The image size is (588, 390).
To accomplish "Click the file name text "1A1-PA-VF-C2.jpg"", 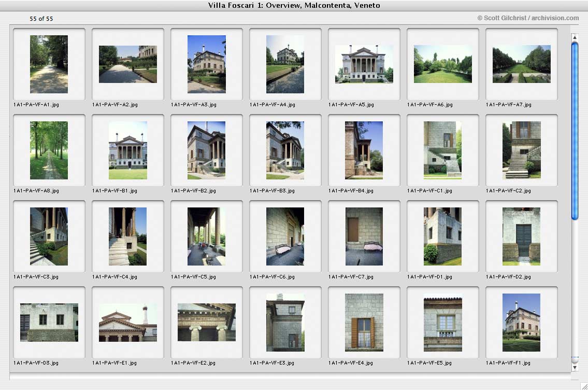I will [x=509, y=191].
